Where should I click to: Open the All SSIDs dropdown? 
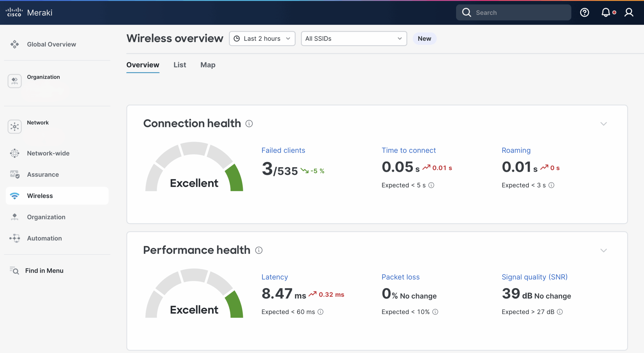[354, 38]
